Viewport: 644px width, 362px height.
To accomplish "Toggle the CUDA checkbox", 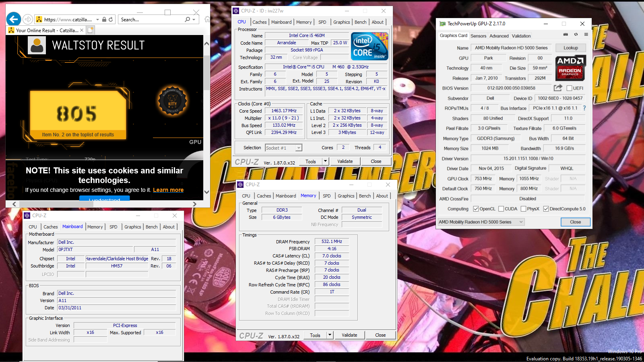I will [x=501, y=209].
